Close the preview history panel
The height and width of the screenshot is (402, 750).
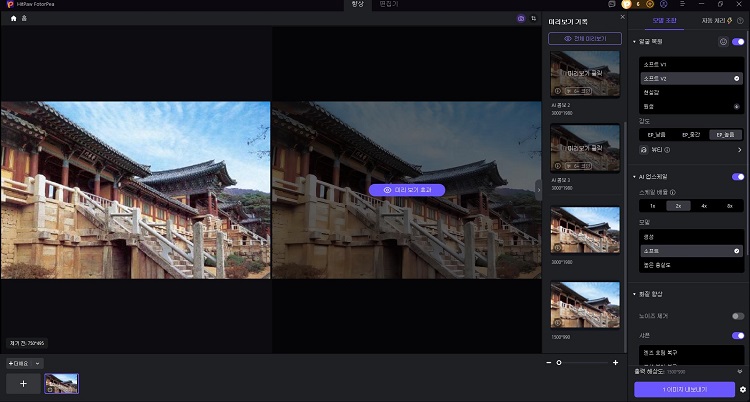622,17
